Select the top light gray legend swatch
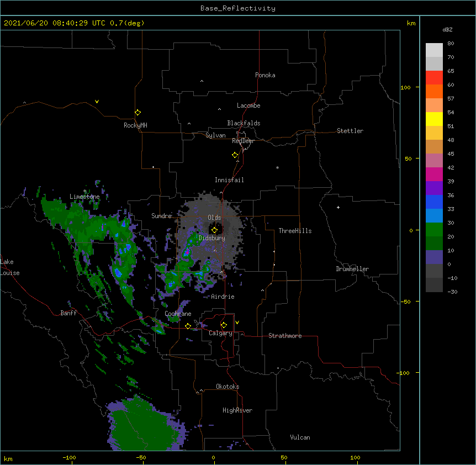Image resolution: width=476 pixels, height=465 pixels. point(434,50)
